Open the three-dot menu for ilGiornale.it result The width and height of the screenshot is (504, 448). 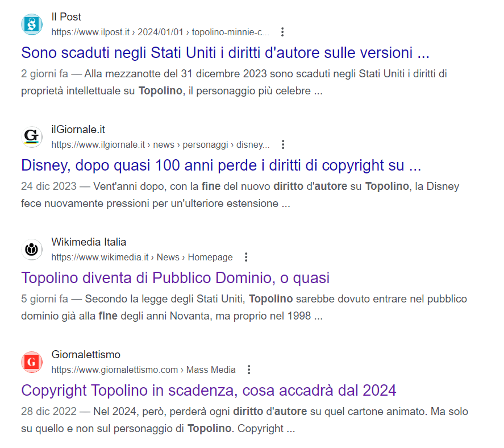(x=283, y=145)
